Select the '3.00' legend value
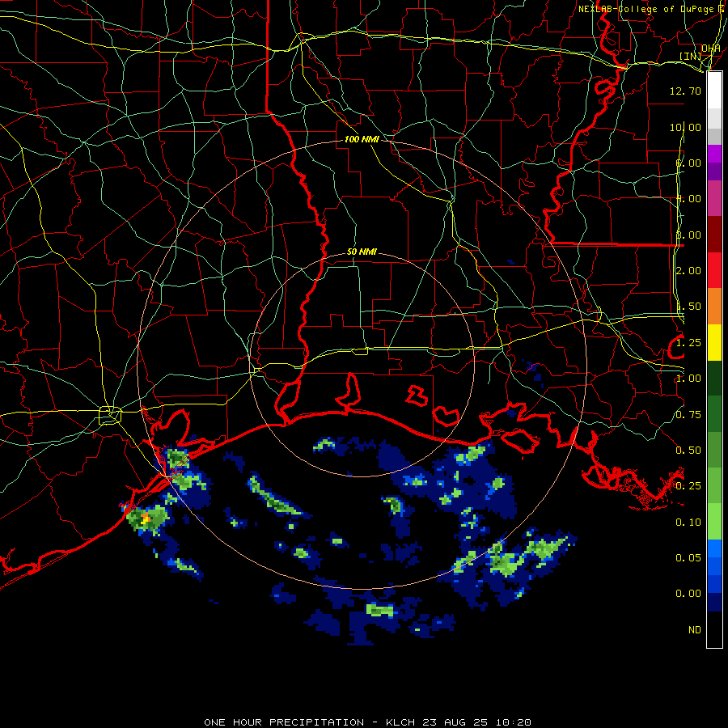The height and width of the screenshot is (728, 728). (x=688, y=235)
